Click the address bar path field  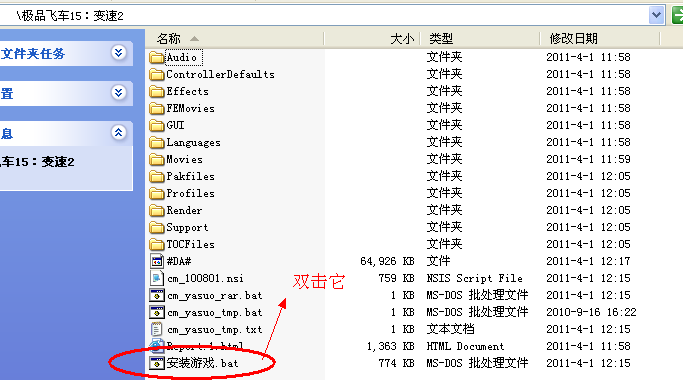tap(323, 16)
